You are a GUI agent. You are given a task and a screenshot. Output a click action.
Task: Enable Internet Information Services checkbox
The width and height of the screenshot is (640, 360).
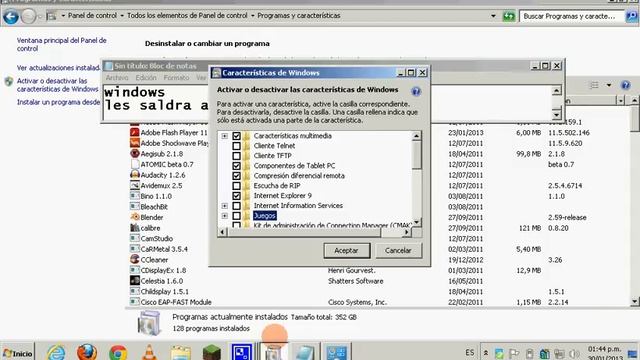click(x=236, y=206)
